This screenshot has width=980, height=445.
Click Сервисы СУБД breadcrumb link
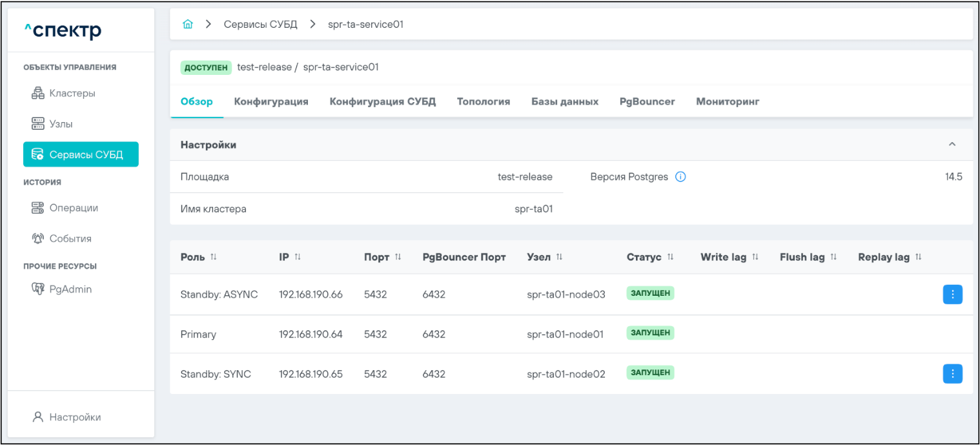[x=260, y=25]
